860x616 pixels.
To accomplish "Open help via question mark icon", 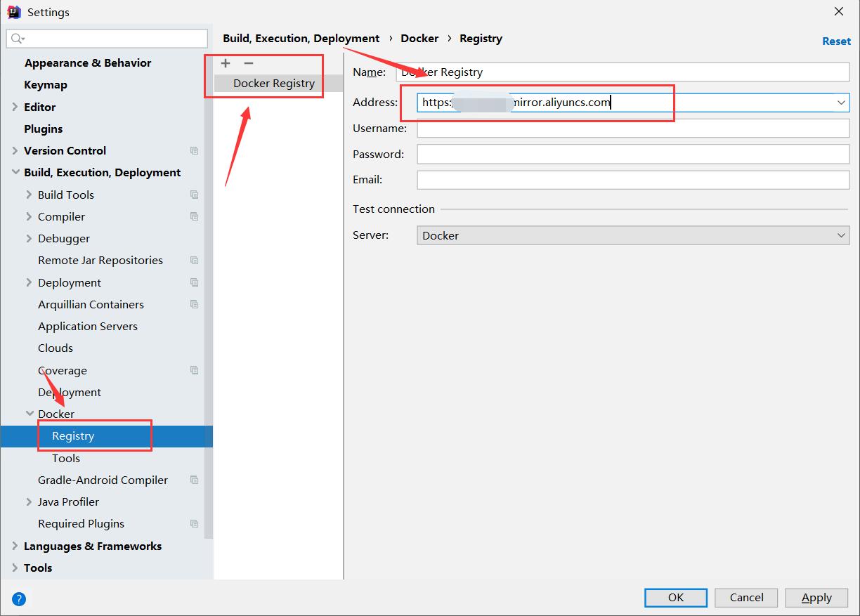I will [19, 599].
